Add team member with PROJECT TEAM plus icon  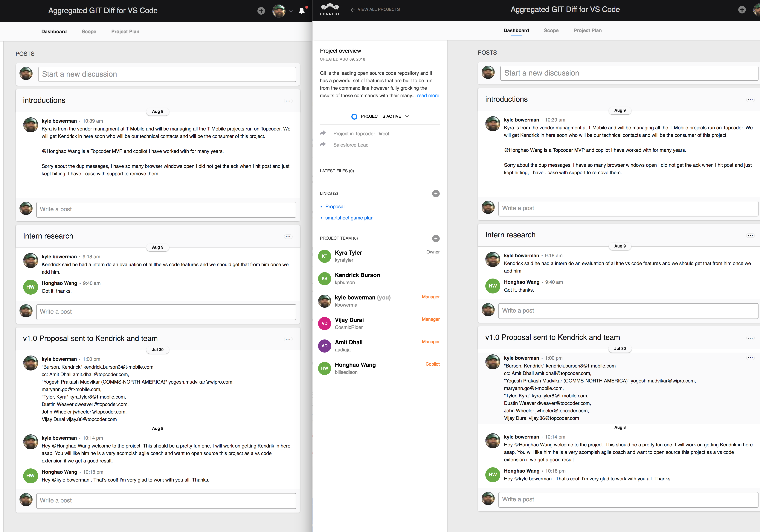(x=436, y=238)
